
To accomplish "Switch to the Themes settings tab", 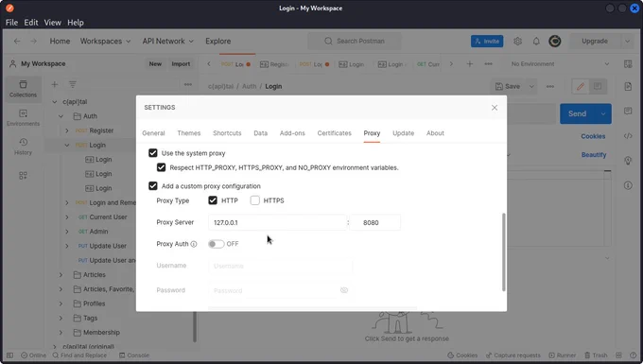I will (x=188, y=133).
